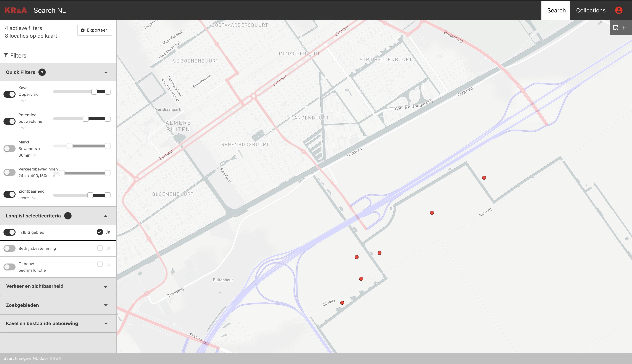Image resolution: width=632 pixels, height=364 pixels.
Task: Click the BLOEMENBUURT map label
Action: click(x=173, y=194)
